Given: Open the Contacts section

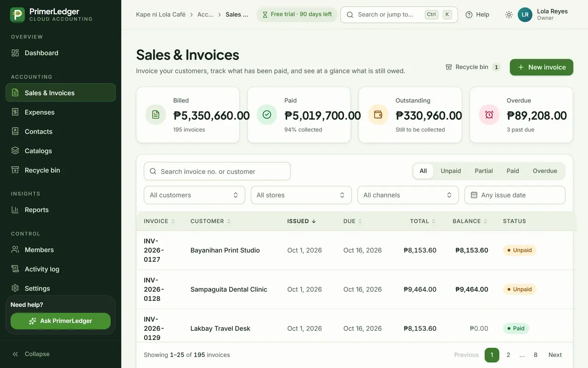Looking at the screenshot, I should pos(61,132).
